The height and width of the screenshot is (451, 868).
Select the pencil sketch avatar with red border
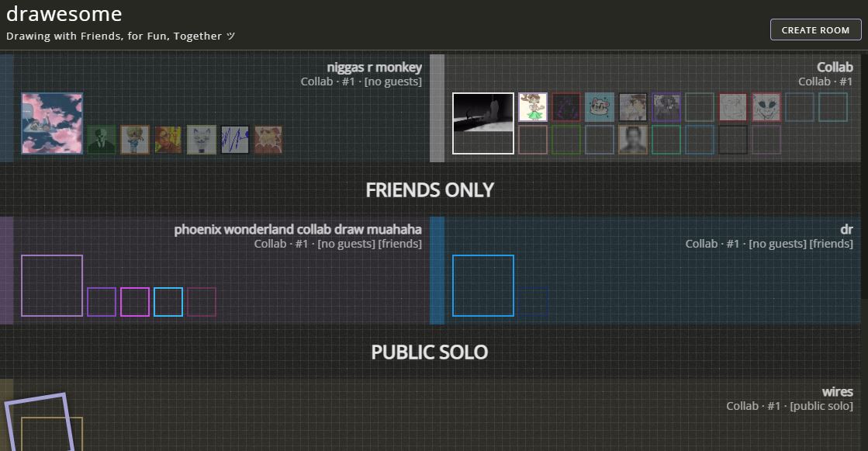[x=733, y=107]
